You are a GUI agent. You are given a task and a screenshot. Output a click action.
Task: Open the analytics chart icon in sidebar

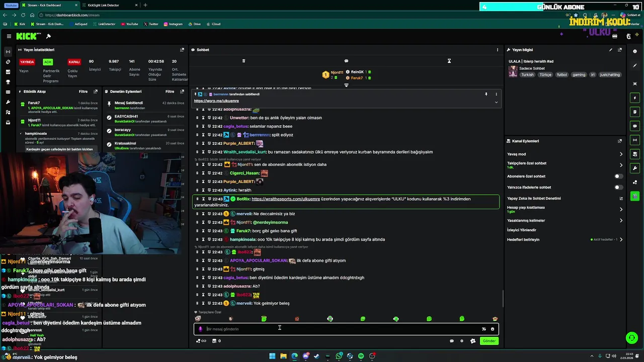[8, 72]
